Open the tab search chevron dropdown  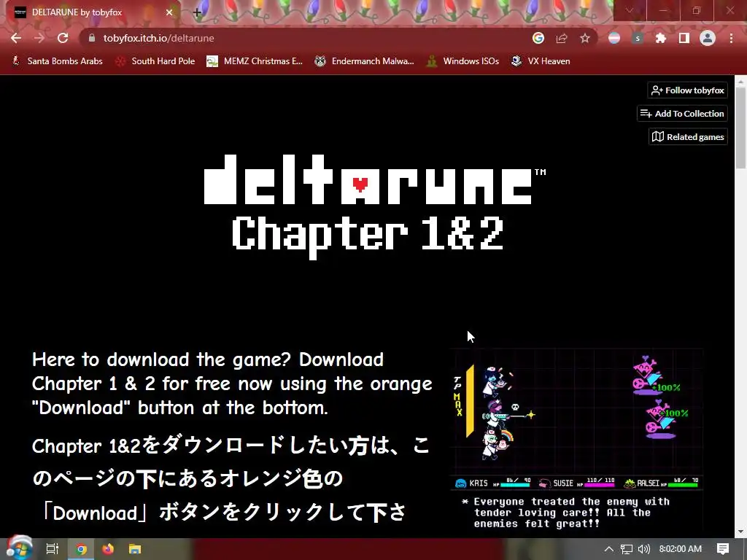pos(630,10)
